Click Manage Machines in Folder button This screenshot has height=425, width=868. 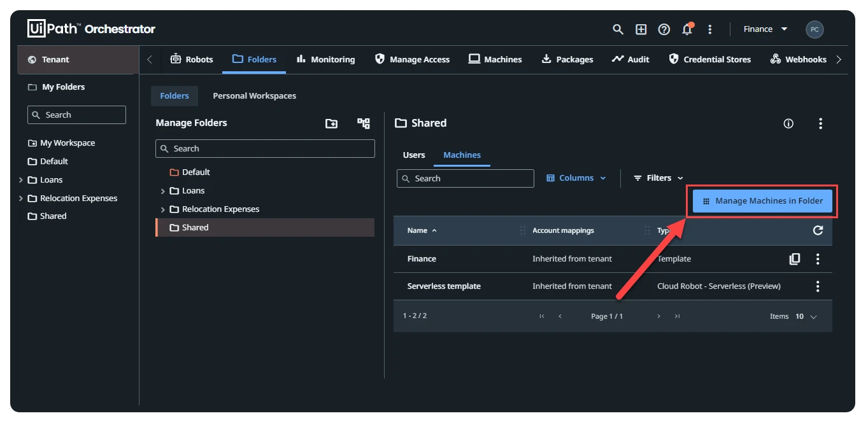pyautogui.click(x=762, y=201)
